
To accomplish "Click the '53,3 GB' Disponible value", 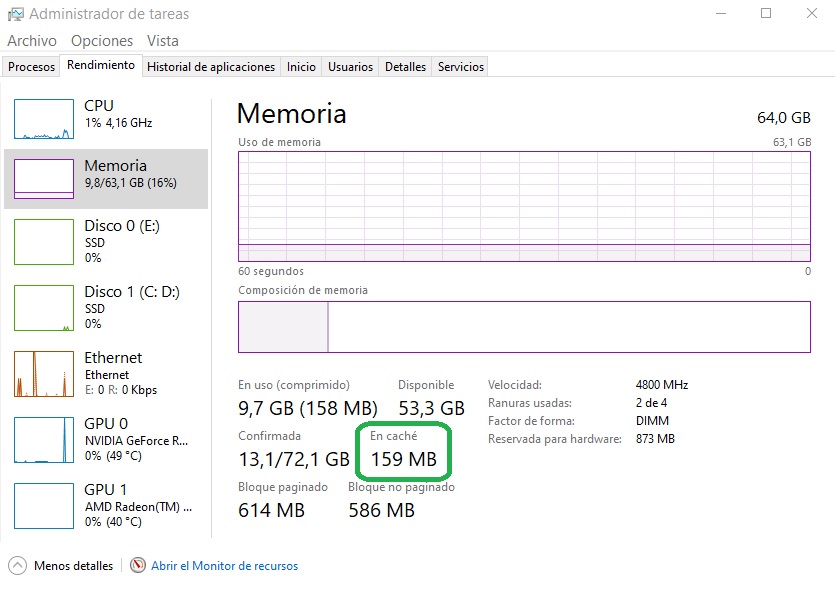I will point(431,408).
